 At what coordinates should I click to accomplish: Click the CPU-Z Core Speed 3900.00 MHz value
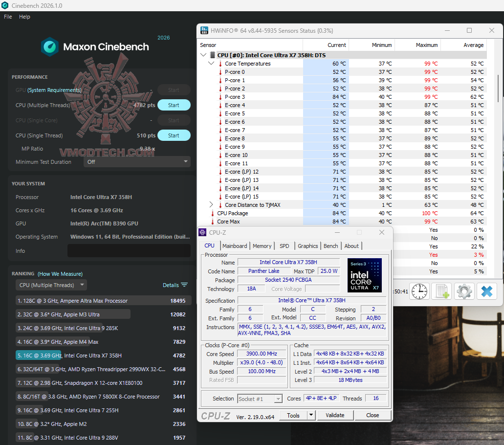262,354
